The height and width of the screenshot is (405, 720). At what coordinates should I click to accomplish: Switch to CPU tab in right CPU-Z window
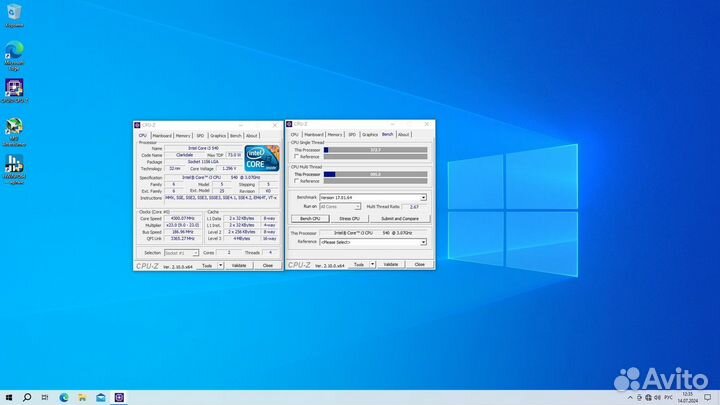(294, 135)
